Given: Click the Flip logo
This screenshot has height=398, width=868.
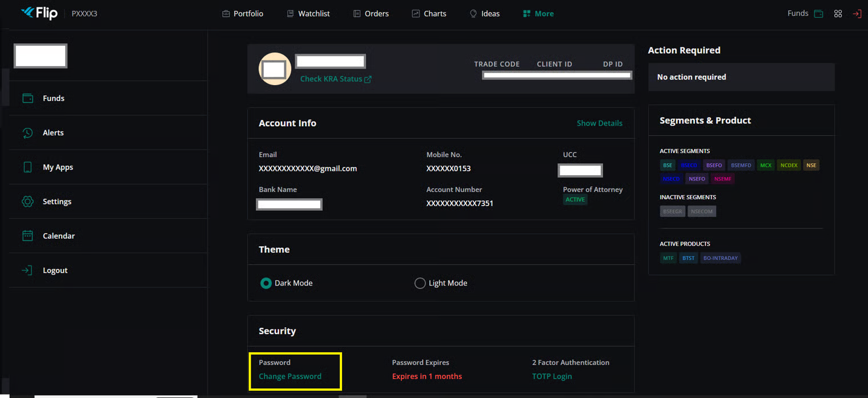Looking at the screenshot, I should [x=39, y=13].
